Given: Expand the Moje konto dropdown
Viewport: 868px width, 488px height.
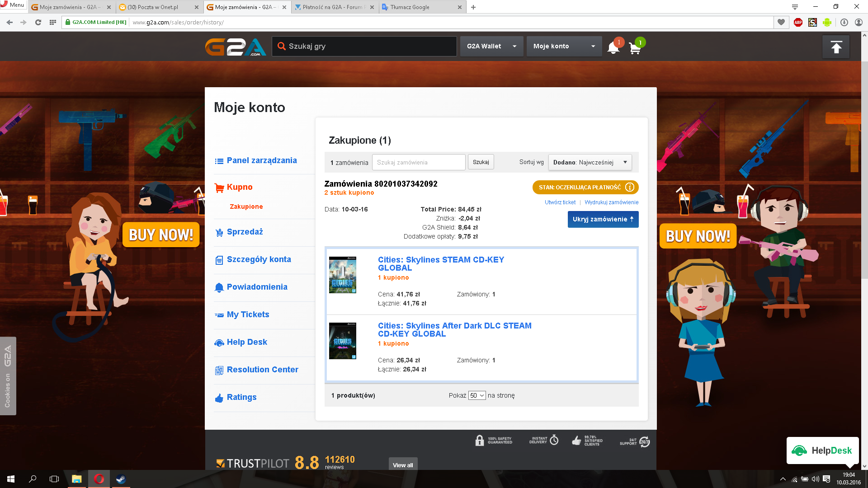Looking at the screenshot, I should click(x=564, y=46).
